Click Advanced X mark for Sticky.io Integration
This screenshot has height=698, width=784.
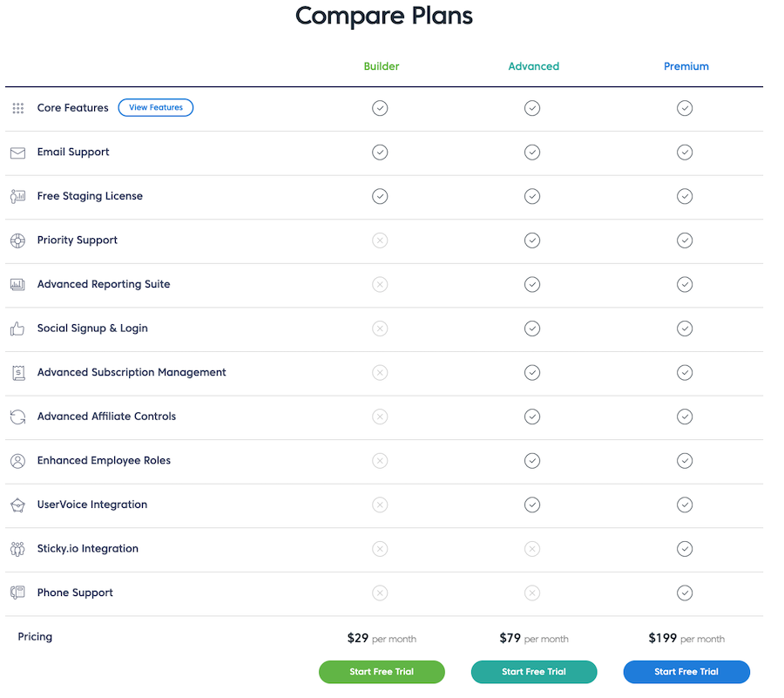pyautogui.click(x=532, y=549)
